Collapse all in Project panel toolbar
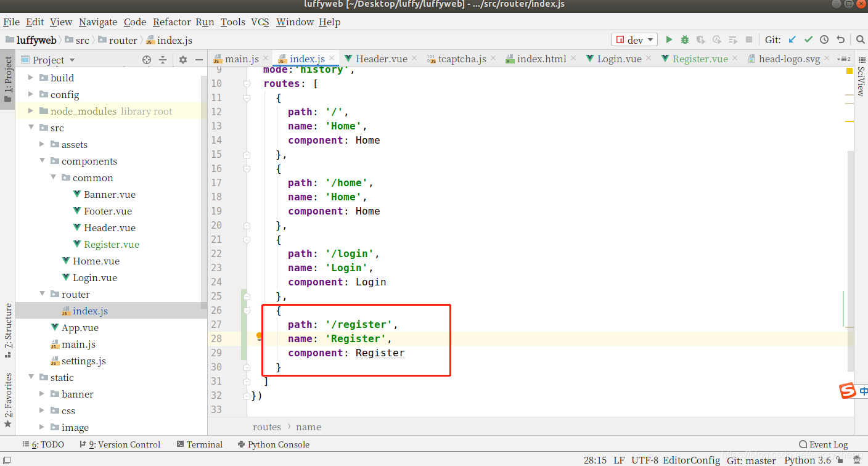Image resolution: width=868 pixels, height=466 pixels. (163, 60)
